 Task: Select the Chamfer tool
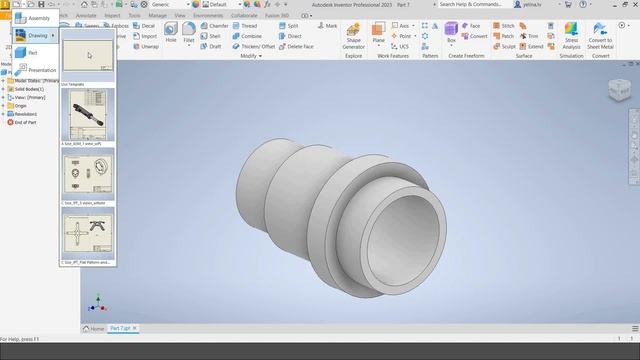tap(214, 26)
